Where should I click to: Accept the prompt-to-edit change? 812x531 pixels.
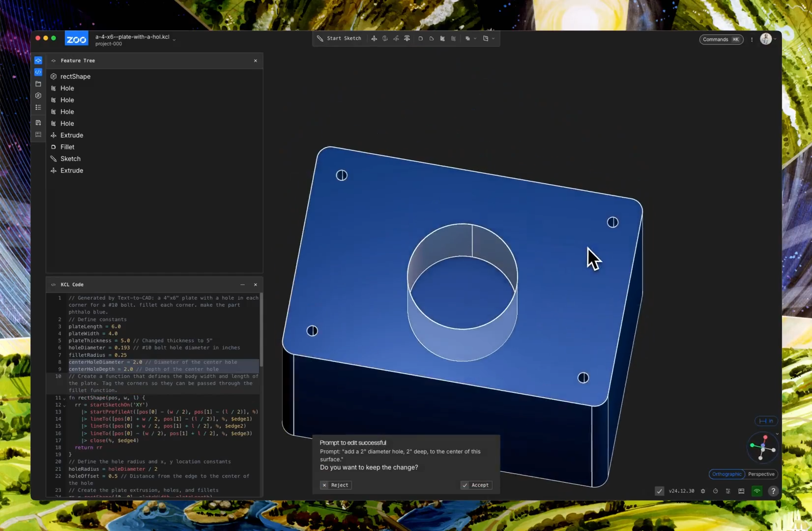[476, 485]
